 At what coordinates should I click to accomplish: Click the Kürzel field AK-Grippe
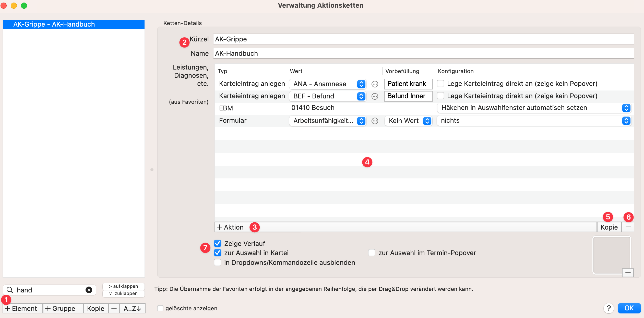point(423,39)
